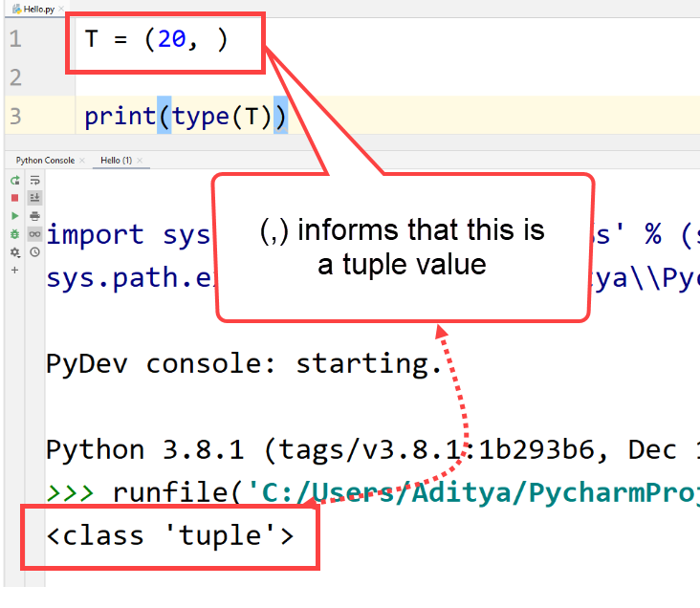Click the 'Python 3.8.1' version line
700x608 pixels.
(373, 449)
